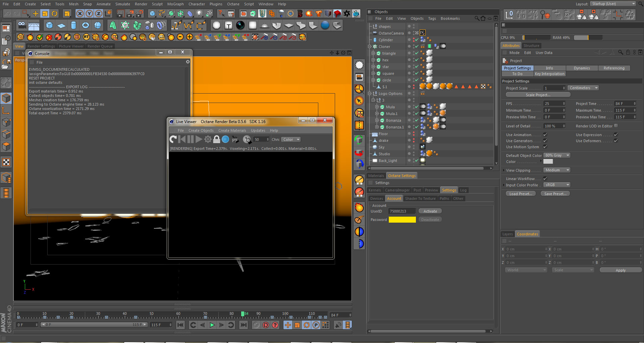Click the red record keyframe button

266,325
